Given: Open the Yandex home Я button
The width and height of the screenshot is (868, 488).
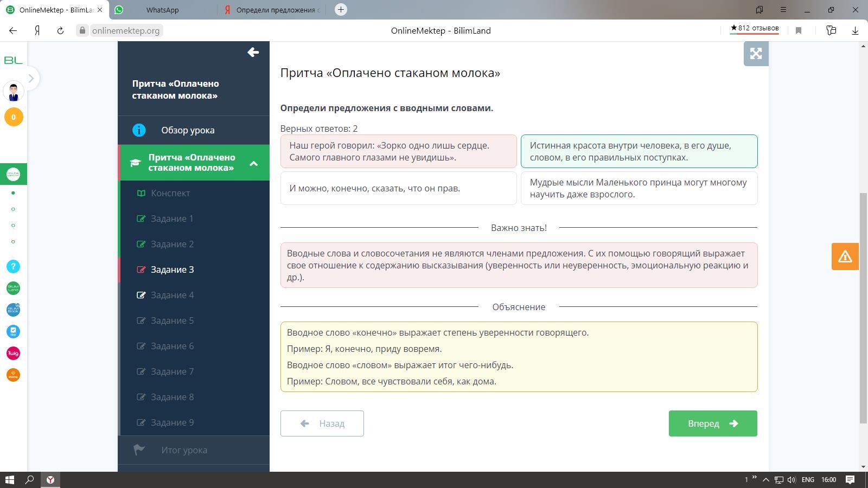Looking at the screenshot, I should 37,31.
